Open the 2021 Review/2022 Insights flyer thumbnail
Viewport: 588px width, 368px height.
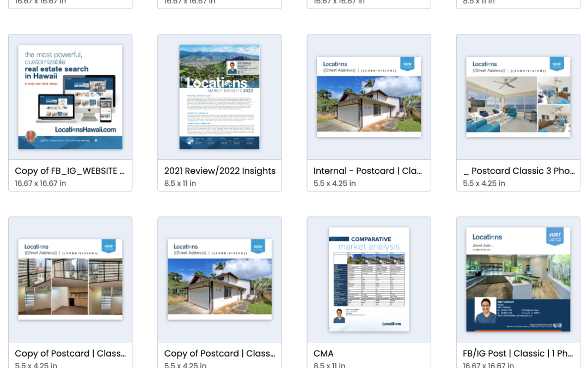point(219,97)
